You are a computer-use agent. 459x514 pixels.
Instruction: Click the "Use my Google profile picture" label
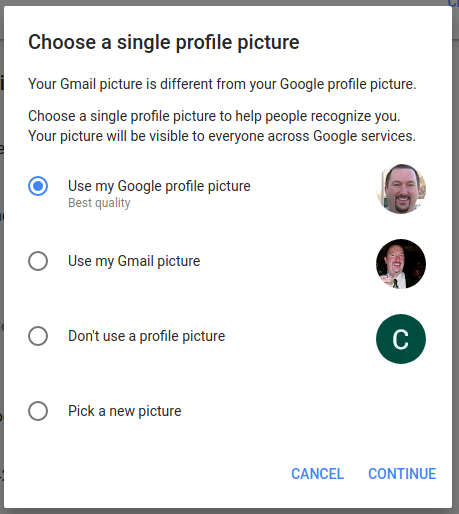159,186
